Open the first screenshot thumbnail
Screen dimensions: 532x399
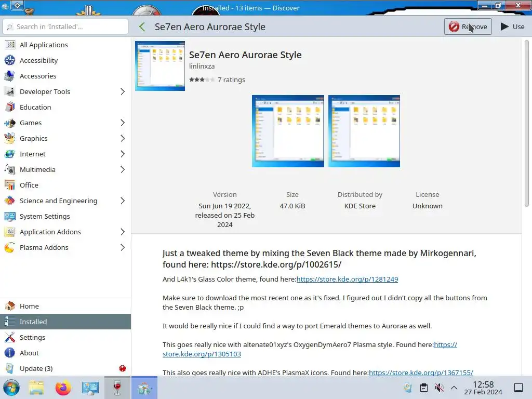point(288,131)
